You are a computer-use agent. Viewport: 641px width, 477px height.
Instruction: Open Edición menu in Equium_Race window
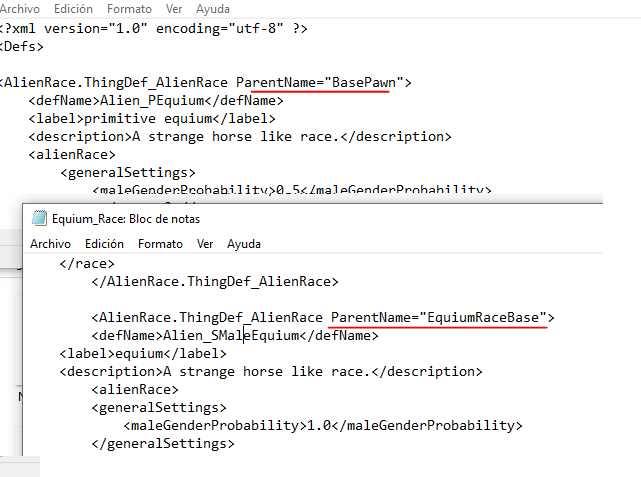click(x=104, y=244)
